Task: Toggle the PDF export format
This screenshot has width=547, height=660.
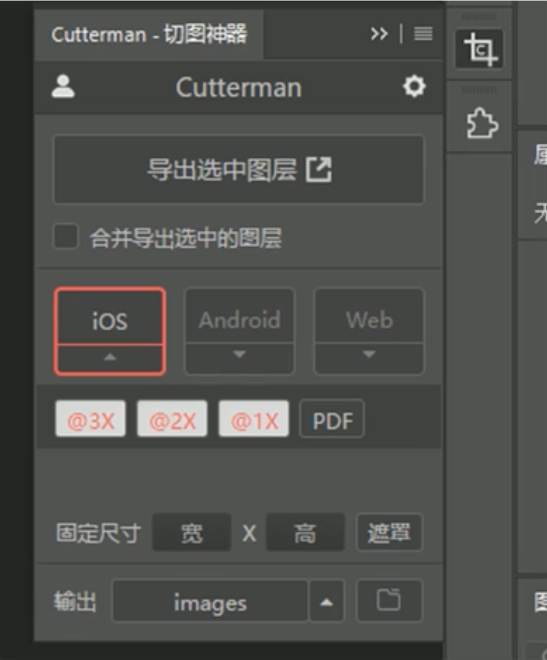Action: (332, 419)
